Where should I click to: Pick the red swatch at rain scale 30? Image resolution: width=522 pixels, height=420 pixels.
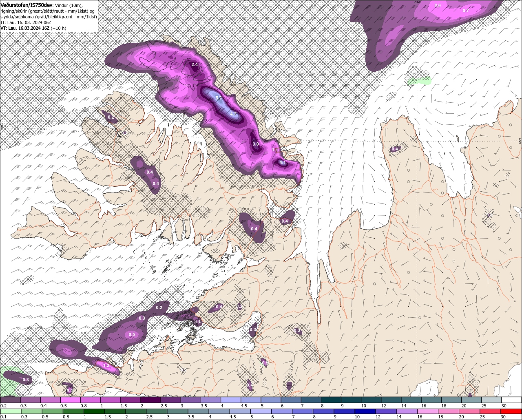point(511,411)
